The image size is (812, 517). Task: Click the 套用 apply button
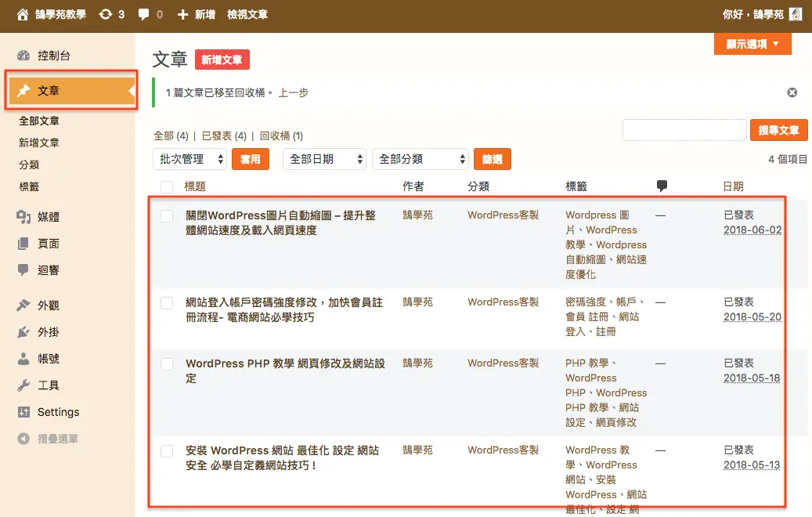(251, 159)
